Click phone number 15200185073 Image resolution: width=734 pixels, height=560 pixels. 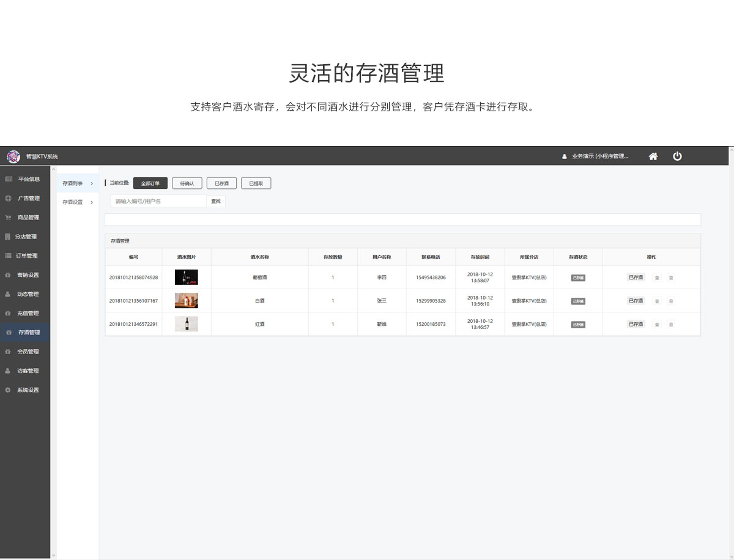tap(431, 324)
